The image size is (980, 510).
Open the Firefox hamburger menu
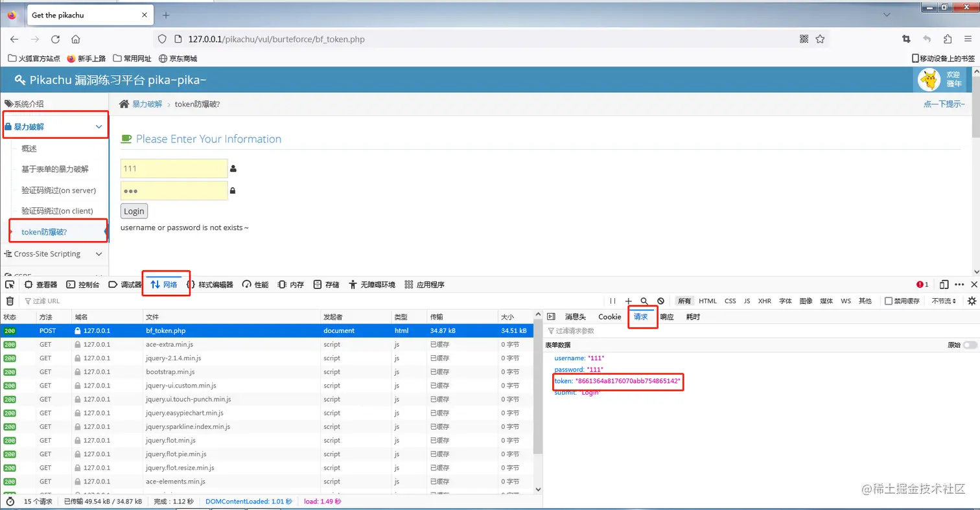[968, 39]
